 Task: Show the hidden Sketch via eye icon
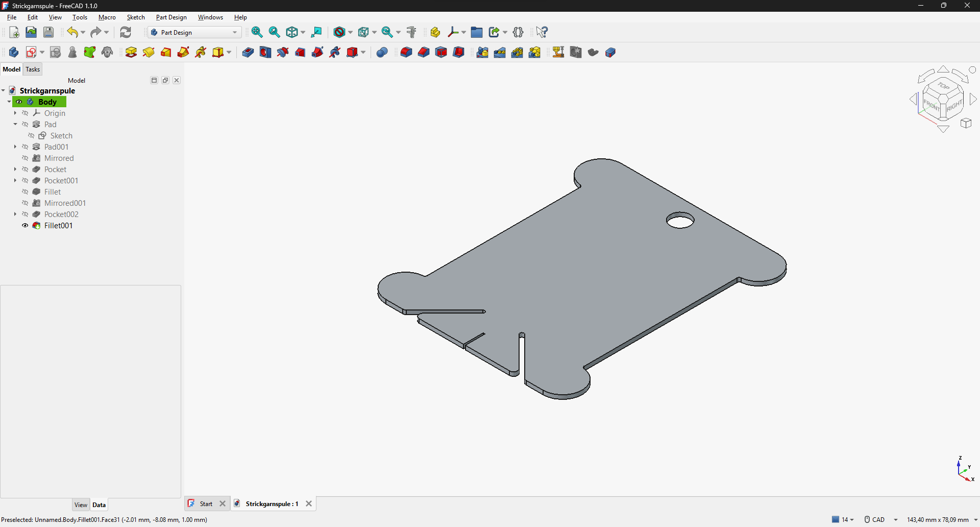pyautogui.click(x=31, y=136)
